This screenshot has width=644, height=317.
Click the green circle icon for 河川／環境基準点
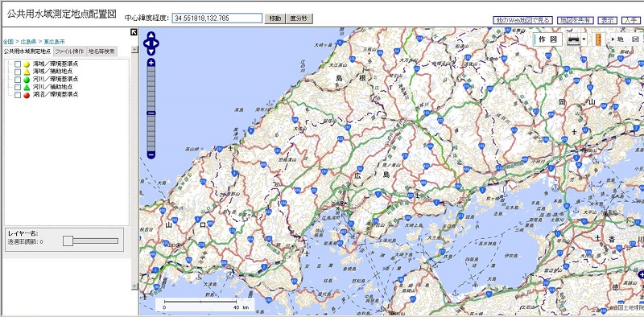[27, 80]
